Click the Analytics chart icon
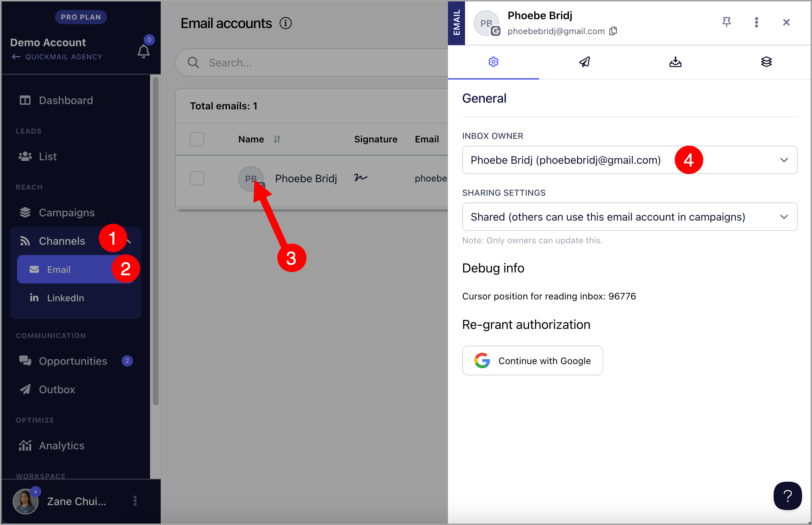The width and height of the screenshot is (812, 525). [25, 445]
